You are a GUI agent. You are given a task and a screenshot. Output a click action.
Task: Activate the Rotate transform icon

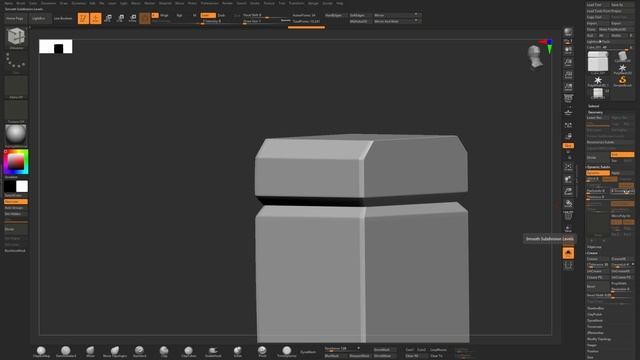point(133,18)
